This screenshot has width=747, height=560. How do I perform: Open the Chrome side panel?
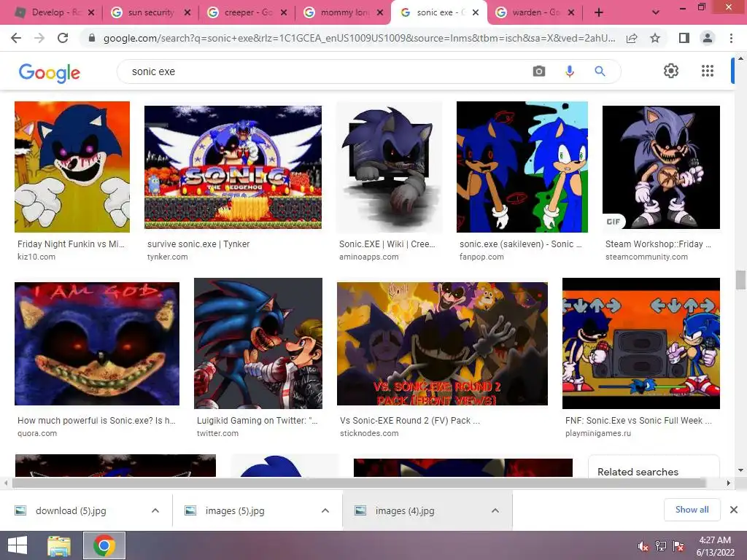(684, 38)
